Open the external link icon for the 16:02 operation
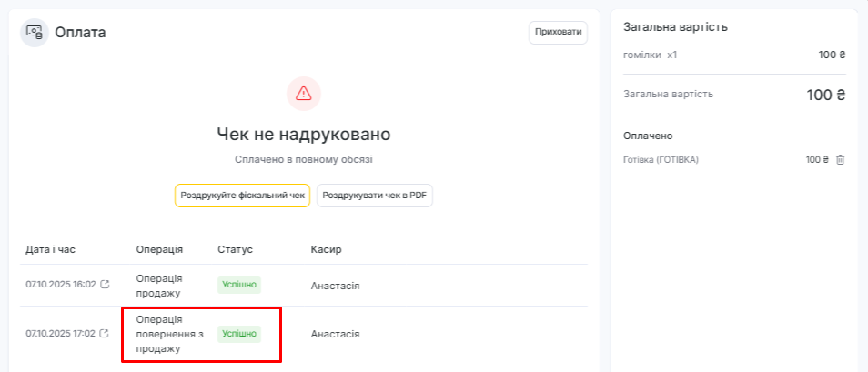The image size is (868, 372). (105, 285)
